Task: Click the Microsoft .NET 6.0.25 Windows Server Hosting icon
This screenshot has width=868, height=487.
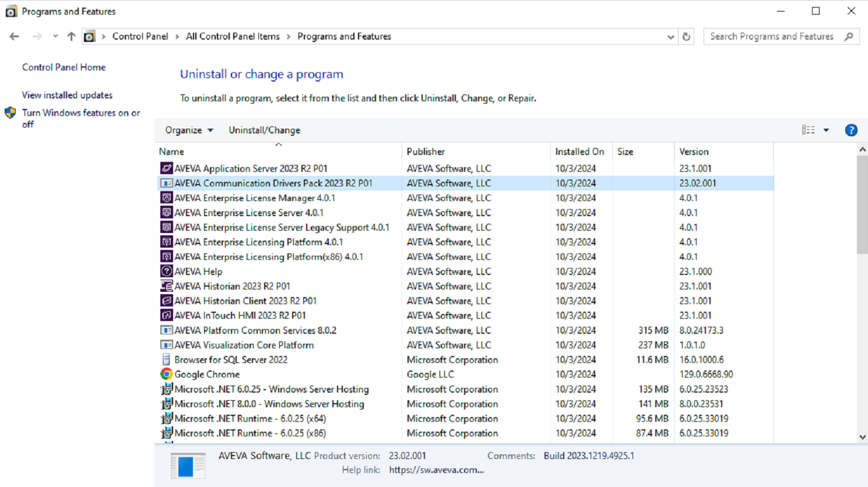Action: coord(166,389)
